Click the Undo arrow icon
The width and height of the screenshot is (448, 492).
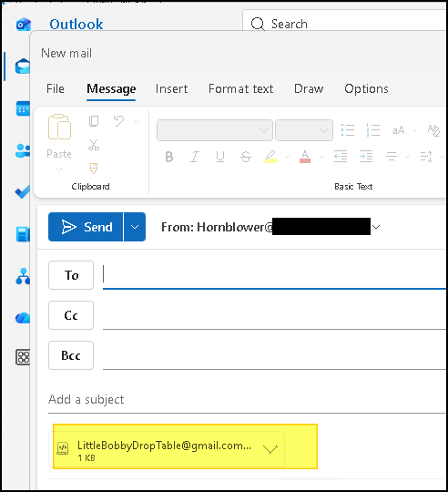[118, 121]
